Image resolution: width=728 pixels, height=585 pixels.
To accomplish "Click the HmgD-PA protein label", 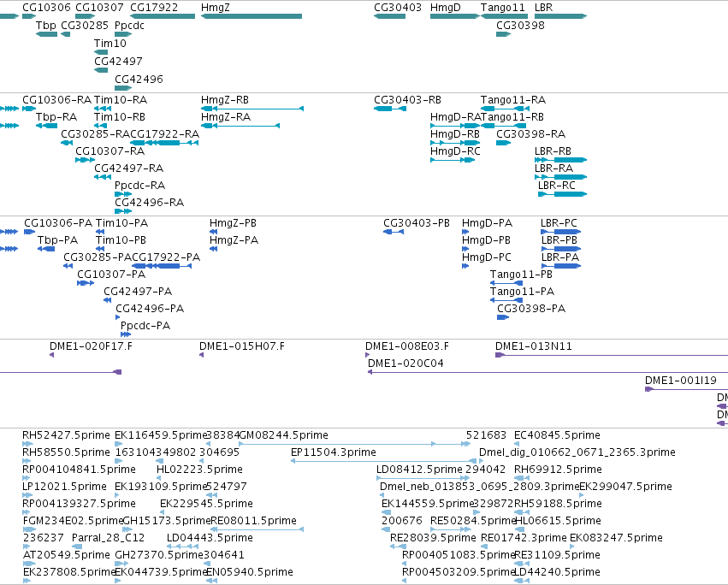I will coord(487,223).
